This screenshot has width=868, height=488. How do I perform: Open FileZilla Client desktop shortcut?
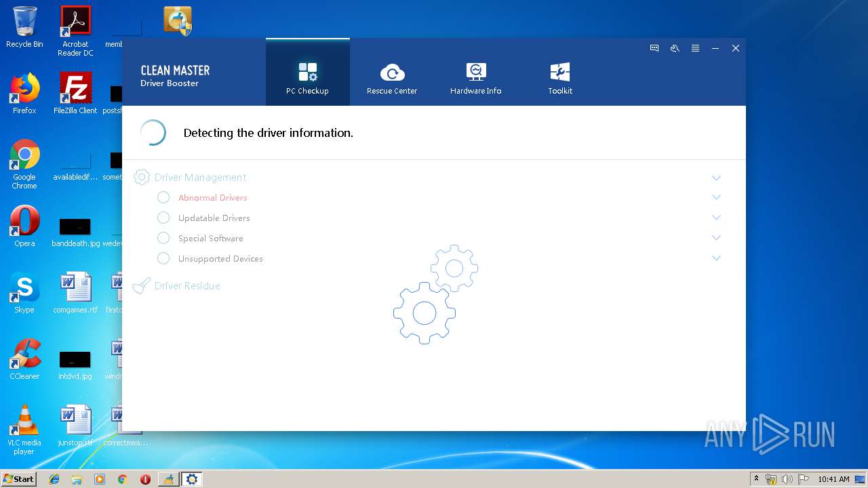coord(75,93)
